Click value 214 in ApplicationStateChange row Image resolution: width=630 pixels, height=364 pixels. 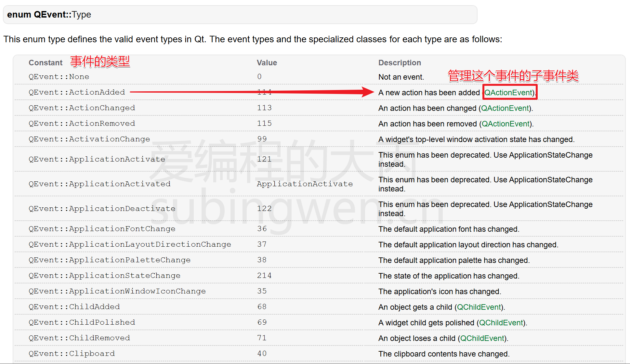pos(264,276)
